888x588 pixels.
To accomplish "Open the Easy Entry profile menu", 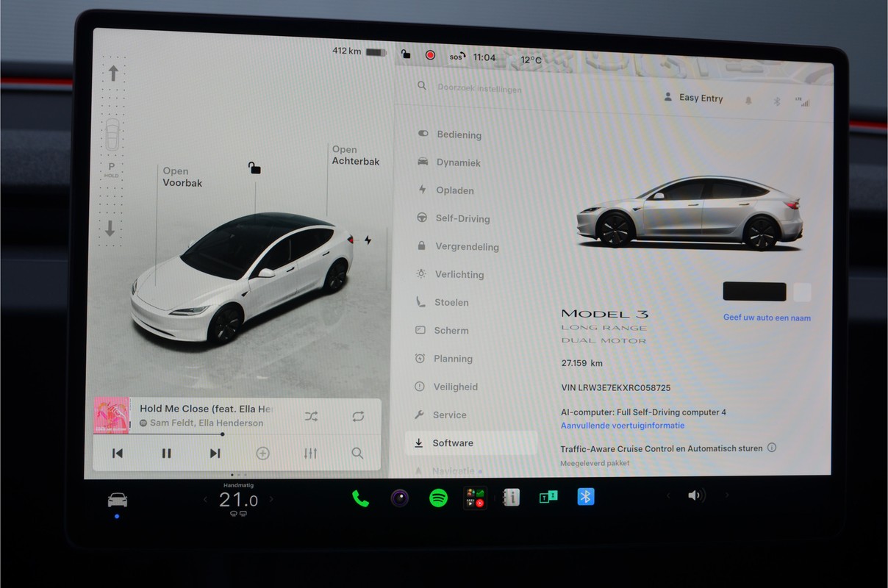I will click(693, 98).
